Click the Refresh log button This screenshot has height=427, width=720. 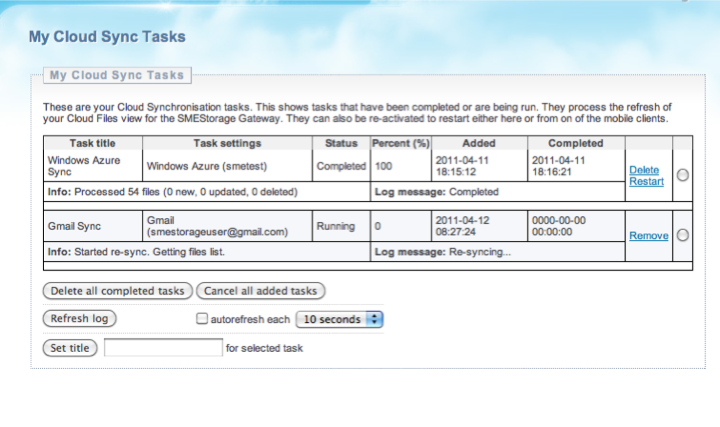[80, 319]
